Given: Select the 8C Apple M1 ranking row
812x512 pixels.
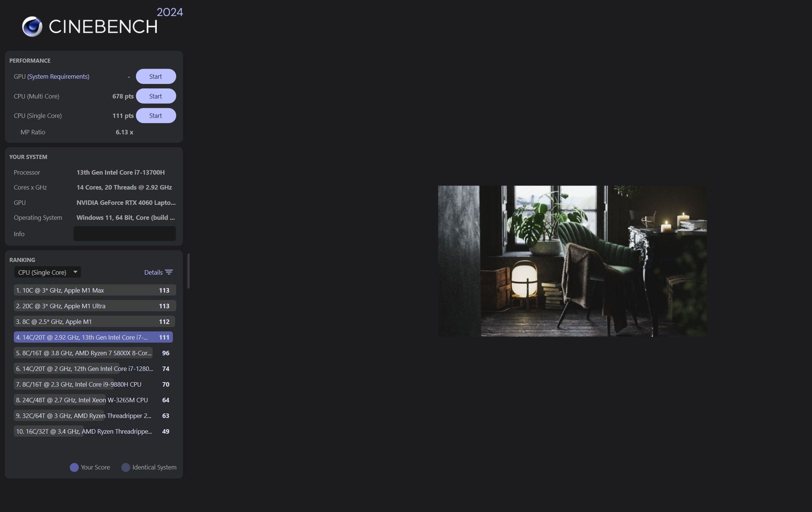Looking at the screenshot, I should click(95, 321).
